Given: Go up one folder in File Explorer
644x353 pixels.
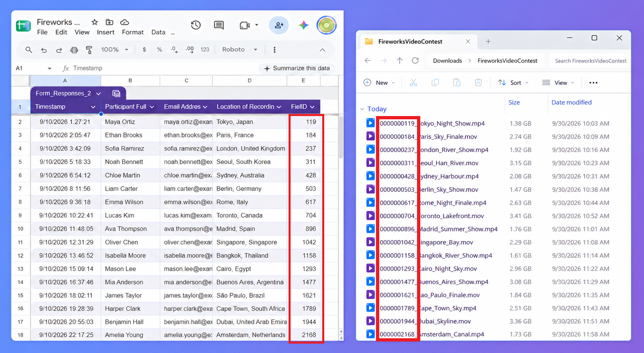Looking at the screenshot, I should (400, 61).
